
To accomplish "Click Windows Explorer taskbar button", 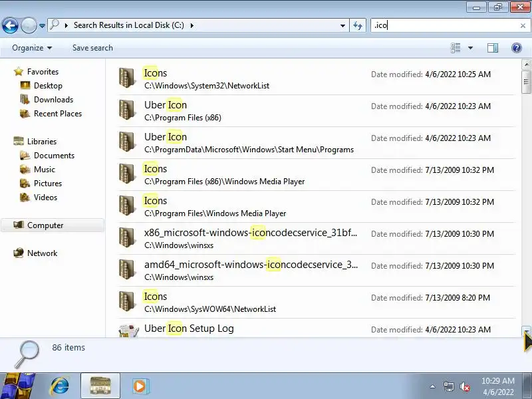I will [x=100, y=386].
